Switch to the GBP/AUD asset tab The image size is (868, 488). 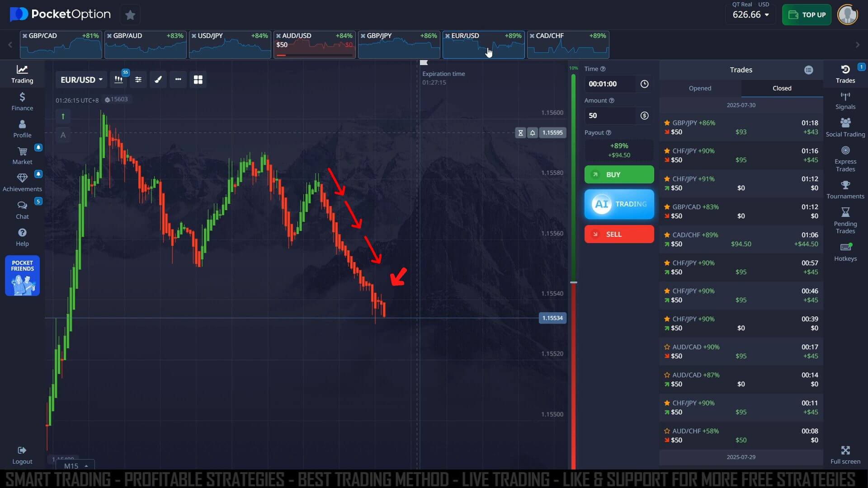(x=146, y=45)
